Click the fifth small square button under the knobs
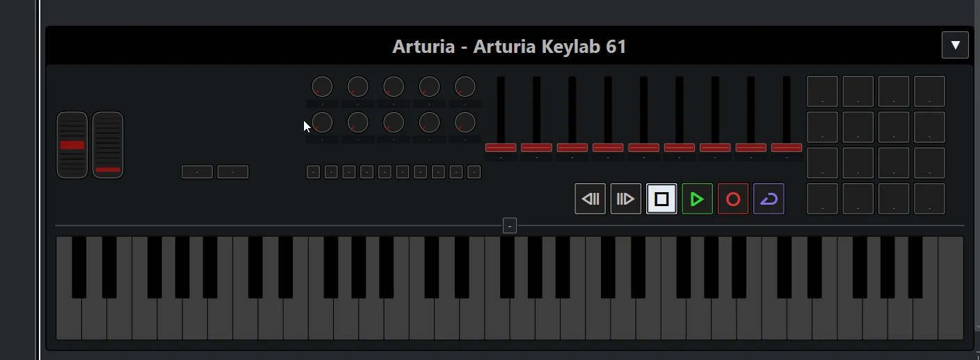The width and height of the screenshot is (980, 360). click(385, 172)
